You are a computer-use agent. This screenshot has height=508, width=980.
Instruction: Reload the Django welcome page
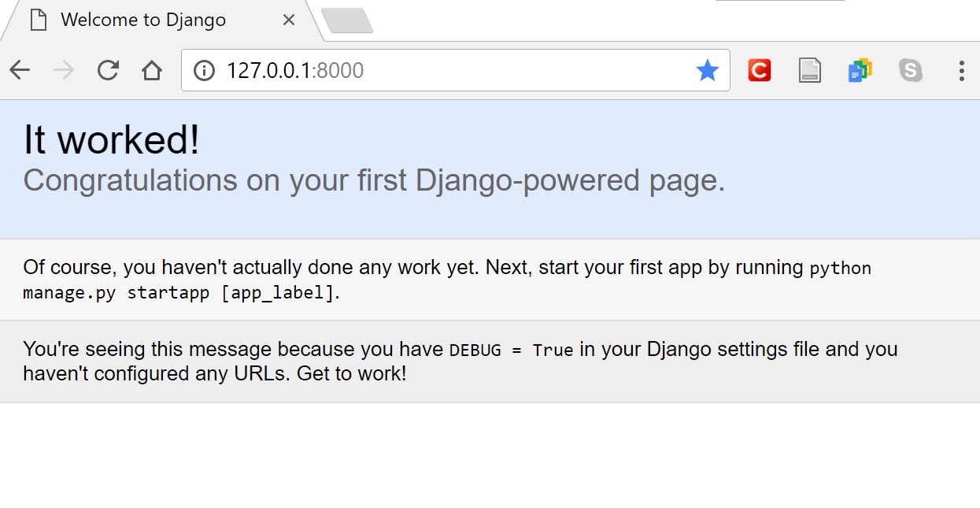pos(108,71)
